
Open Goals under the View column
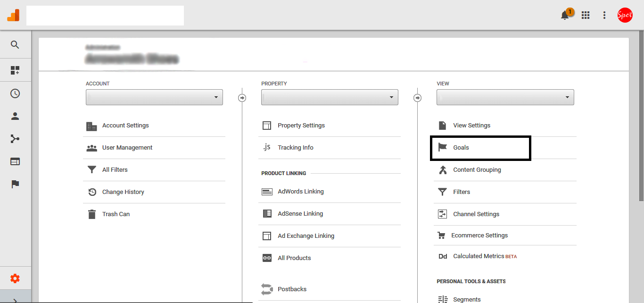[x=461, y=148]
